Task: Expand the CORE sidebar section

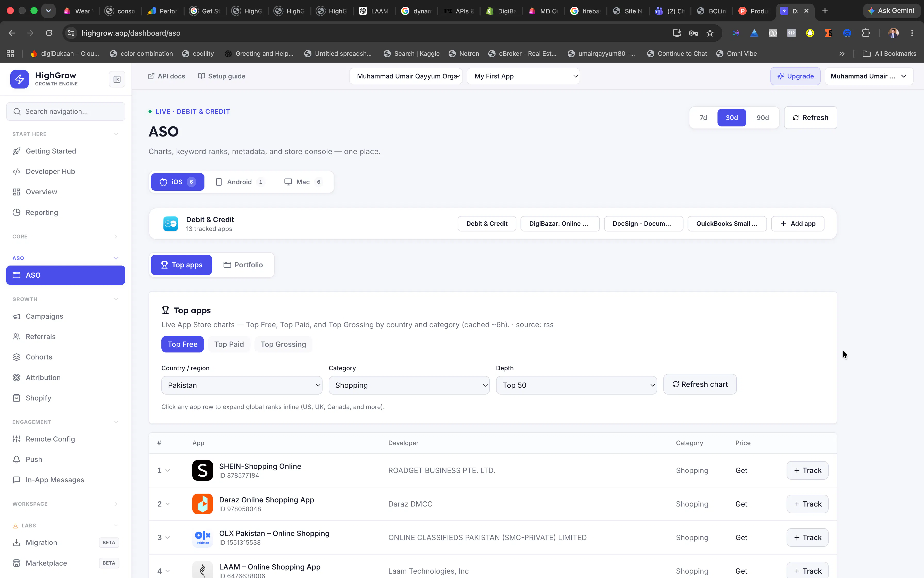Action: 116,237
